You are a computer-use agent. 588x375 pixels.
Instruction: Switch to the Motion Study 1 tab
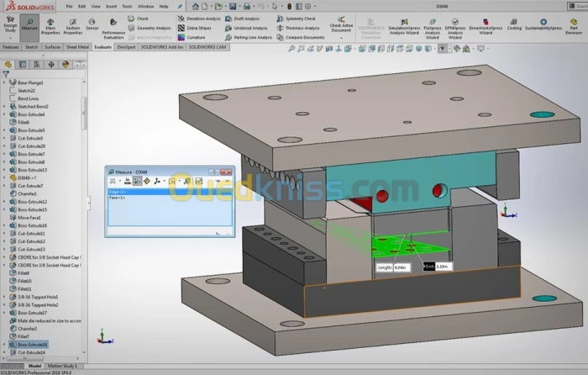pos(62,366)
